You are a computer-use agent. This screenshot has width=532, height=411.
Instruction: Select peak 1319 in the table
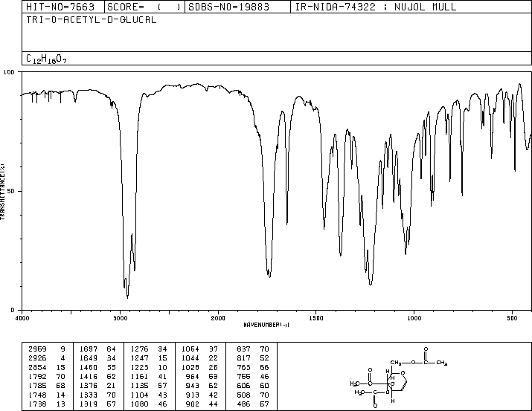(89, 404)
